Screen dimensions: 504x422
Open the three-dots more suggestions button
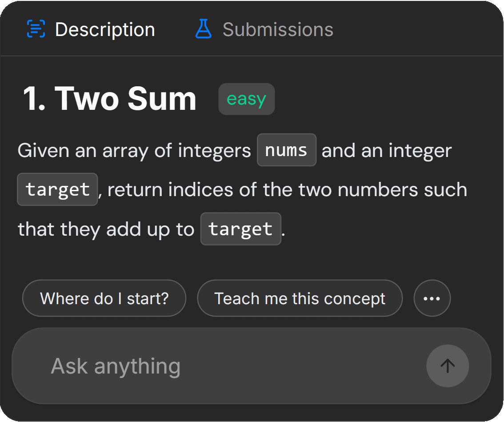(432, 298)
